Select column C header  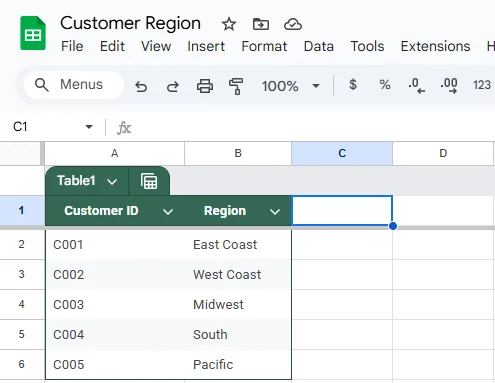coord(342,153)
